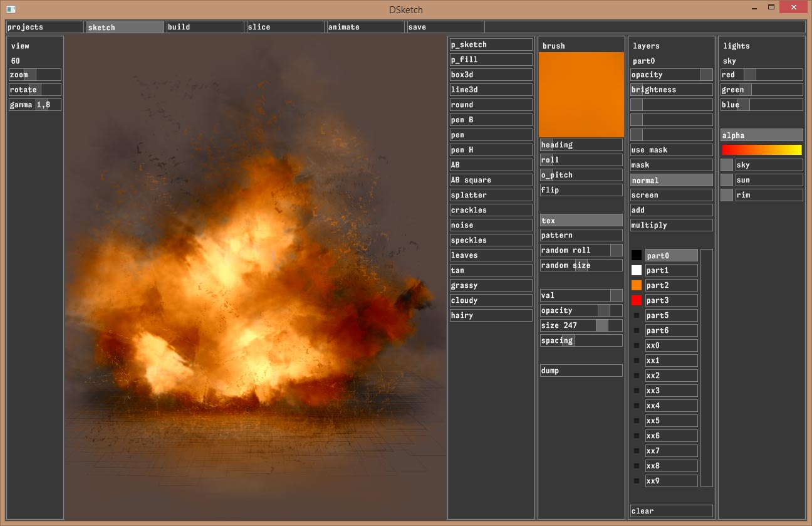This screenshot has height=526, width=812.
Task: Click the layers list vertical scrollbar
Action: (706, 367)
